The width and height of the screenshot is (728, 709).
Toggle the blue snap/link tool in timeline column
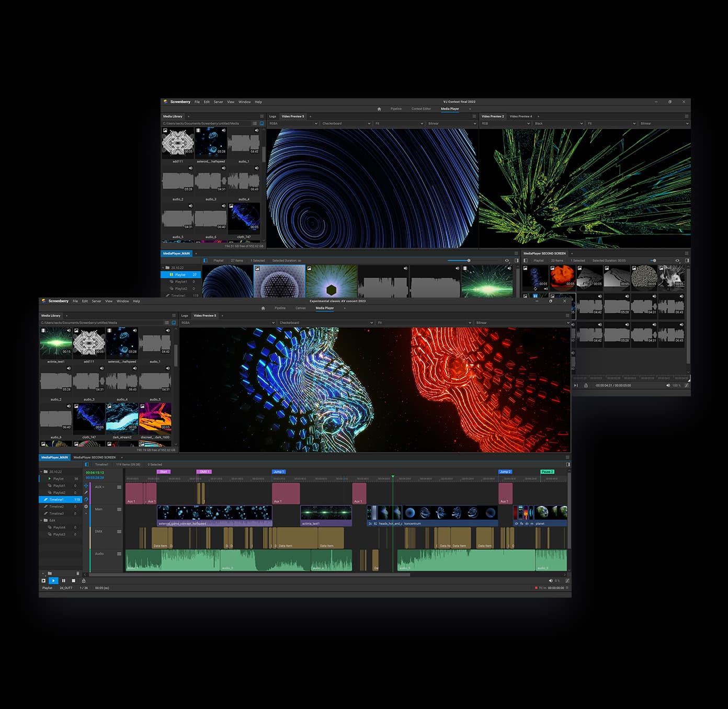point(86,499)
